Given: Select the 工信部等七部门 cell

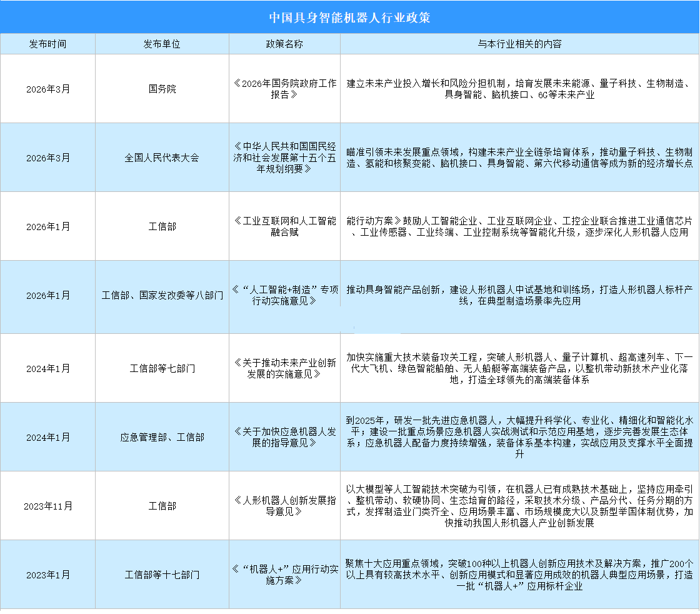Looking at the screenshot, I should [x=162, y=368].
